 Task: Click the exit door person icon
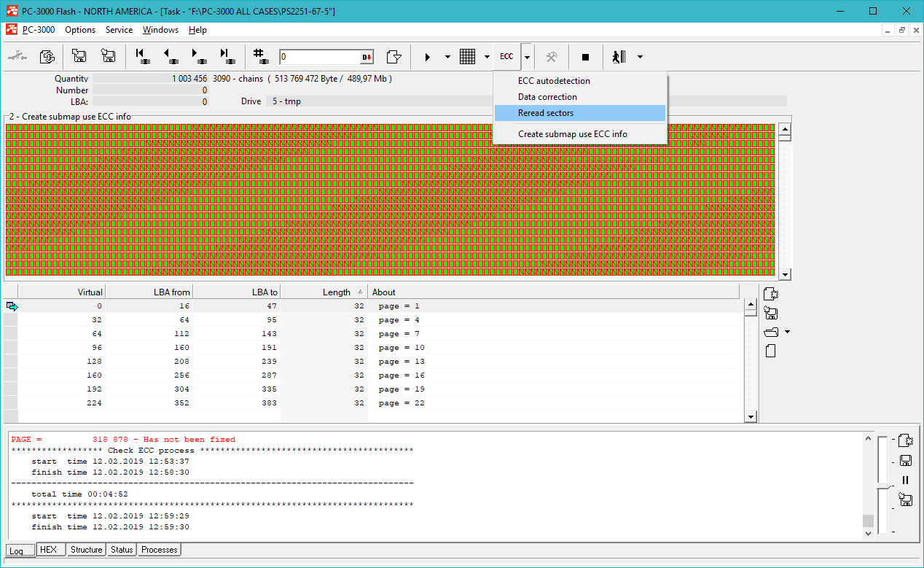pos(619,57)
